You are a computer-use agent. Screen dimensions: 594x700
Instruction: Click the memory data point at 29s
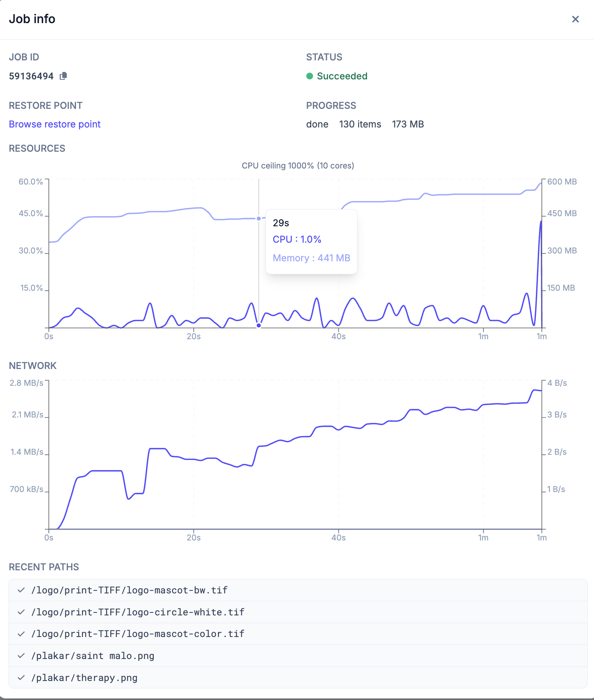click(x=259, y=218)
